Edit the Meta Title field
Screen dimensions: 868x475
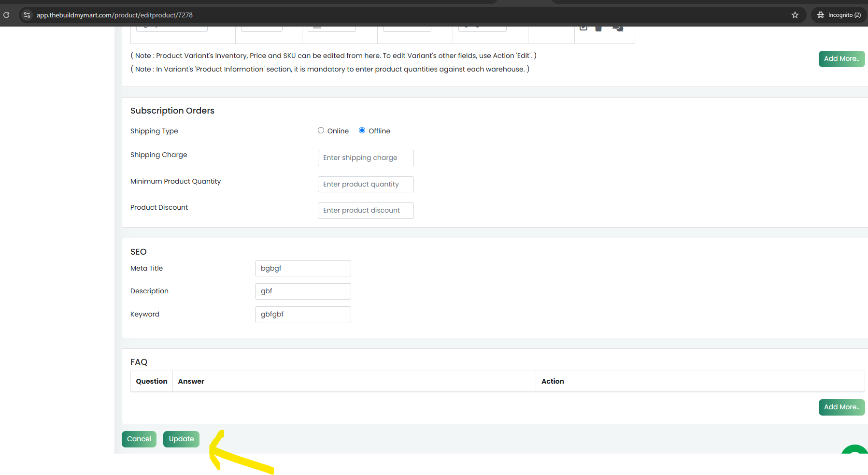[303, 268]
